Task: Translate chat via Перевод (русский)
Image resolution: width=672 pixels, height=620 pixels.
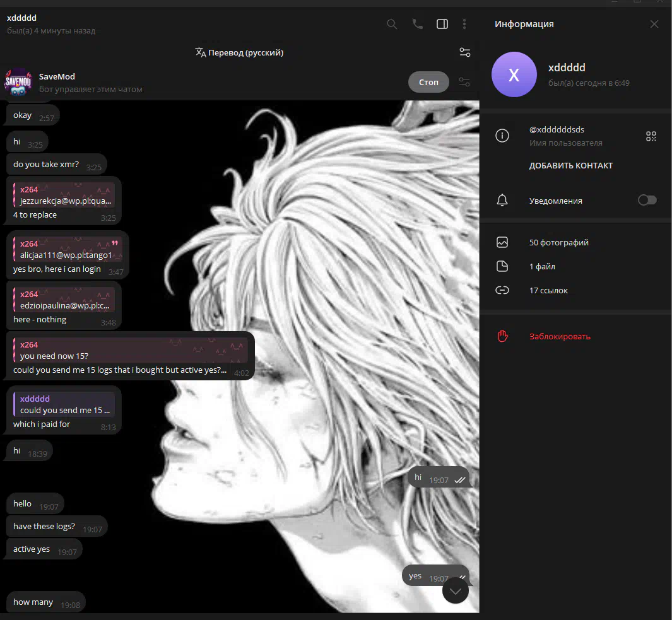Action: coord(239,52)
